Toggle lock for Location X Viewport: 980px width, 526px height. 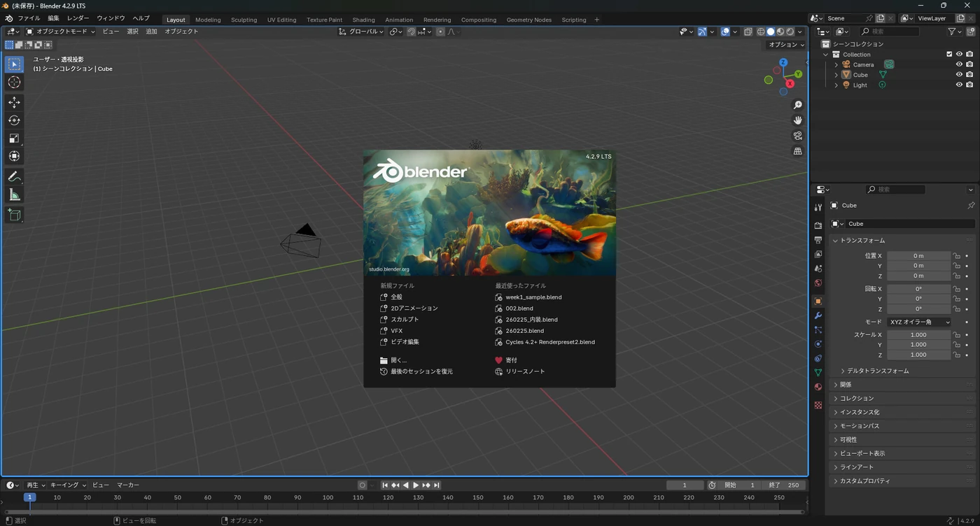(x=957, y=256)
